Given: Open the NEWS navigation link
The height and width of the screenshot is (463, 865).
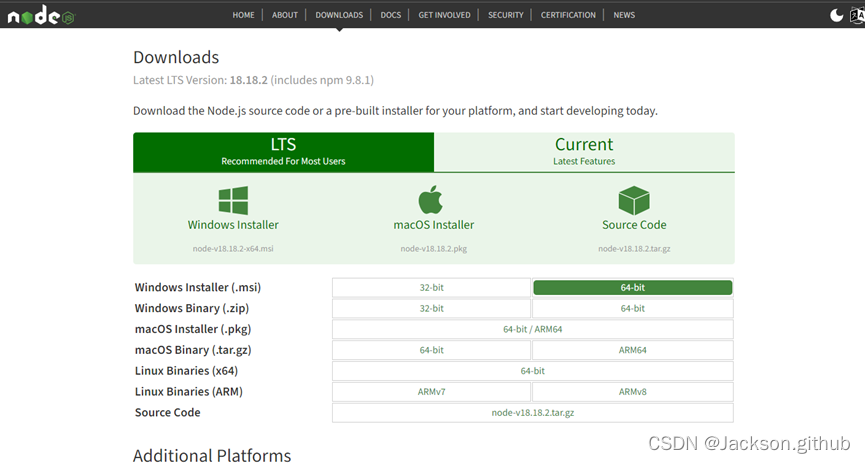Looking at the screenshot, I should coord(624,15).
